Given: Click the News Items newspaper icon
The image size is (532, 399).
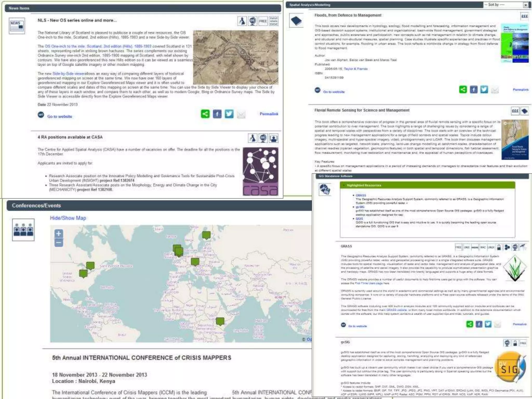Looking at the screenshot, I should (17, 25).
